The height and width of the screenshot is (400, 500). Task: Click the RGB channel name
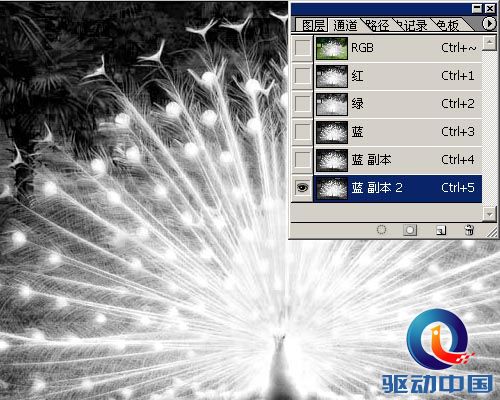(x=362, y=48)
